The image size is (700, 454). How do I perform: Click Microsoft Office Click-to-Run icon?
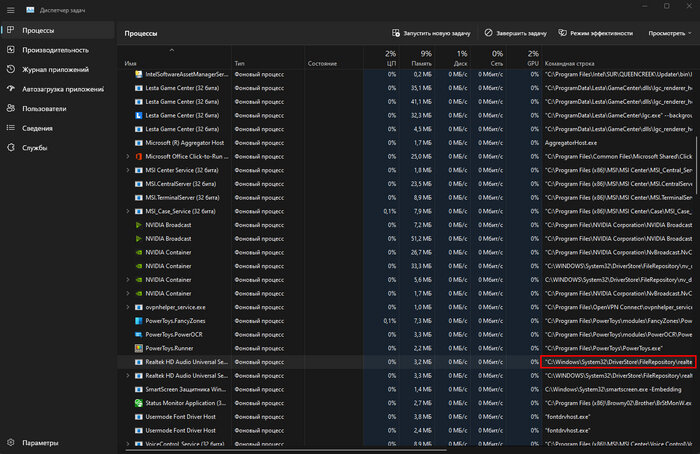point(139,156)
